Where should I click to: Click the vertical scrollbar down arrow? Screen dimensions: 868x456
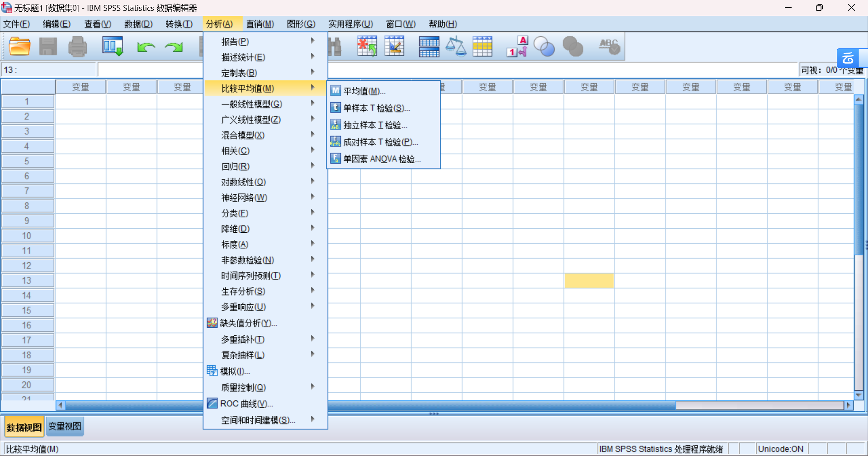(x=859, y=395)
